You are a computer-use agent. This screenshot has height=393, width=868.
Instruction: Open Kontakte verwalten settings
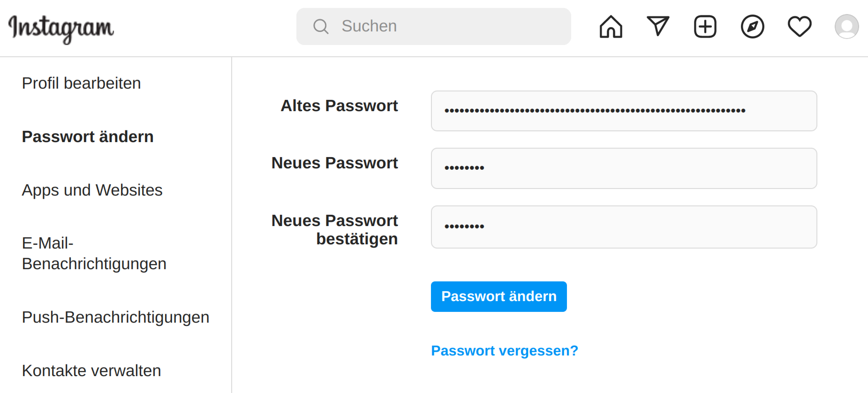point(91,371)
